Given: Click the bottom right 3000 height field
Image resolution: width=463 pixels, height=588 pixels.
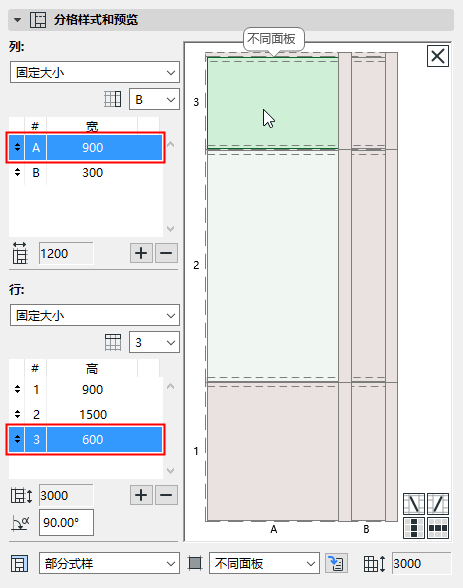Looking at the screenshot, I should coord(421,563).
